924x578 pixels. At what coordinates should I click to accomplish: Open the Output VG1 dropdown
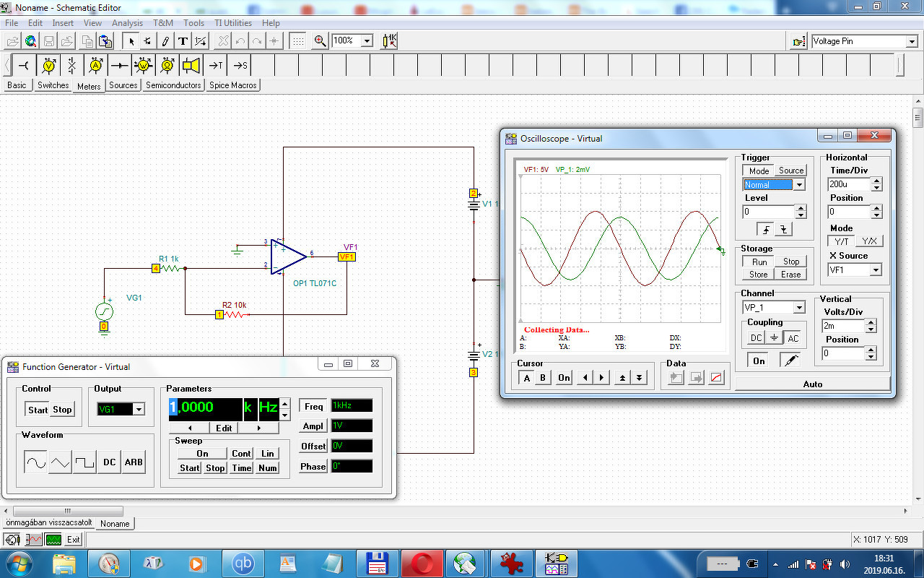point(139,410)
